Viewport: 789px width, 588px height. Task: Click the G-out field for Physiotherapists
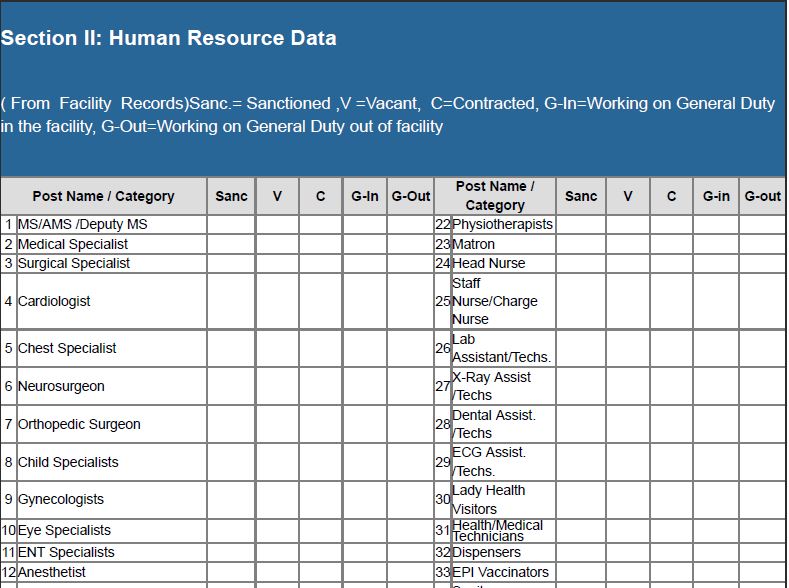[762, 224]
